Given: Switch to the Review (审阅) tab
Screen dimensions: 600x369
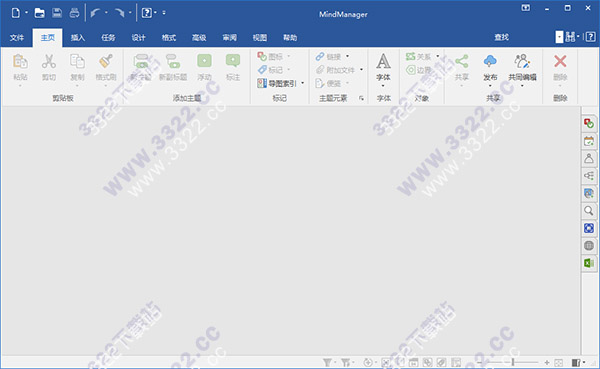Looking at the screenshot, I should click(230, 38).
